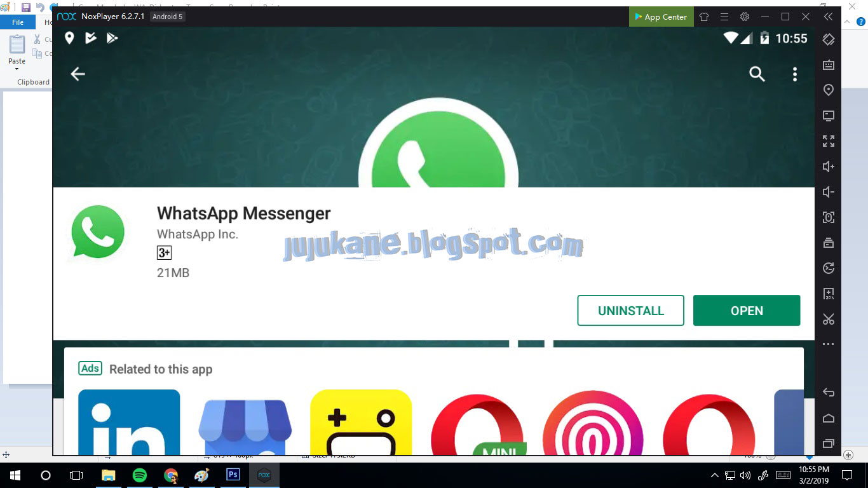The height and width of the screenshot is (488, 868).
Task: Open the pink concentric-circle related app
Action: click(593, 423)
